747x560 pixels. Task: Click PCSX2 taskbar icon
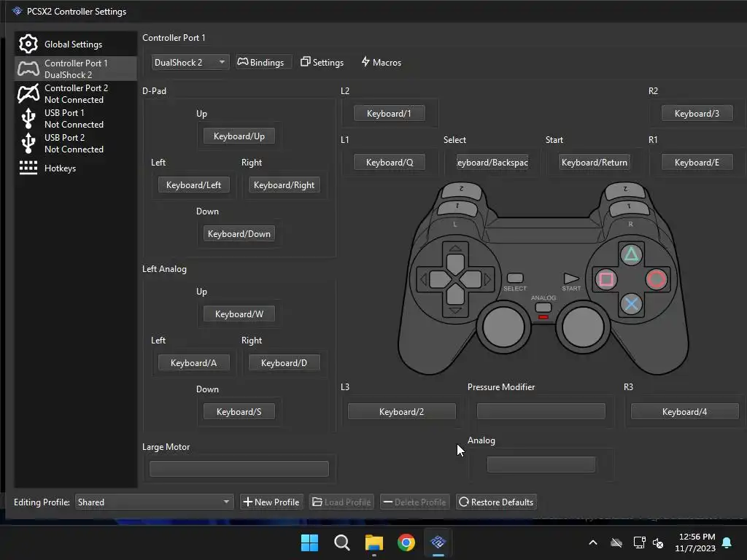(438, 542)
